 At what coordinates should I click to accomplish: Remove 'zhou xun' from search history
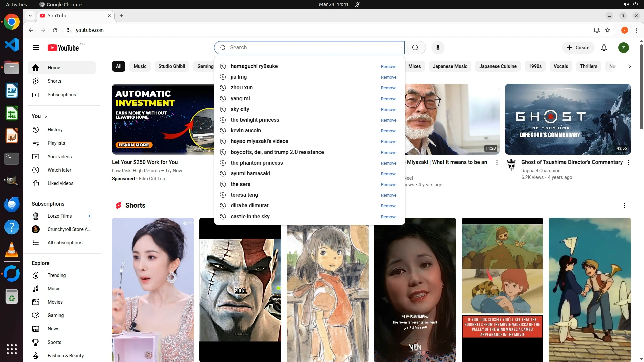[388, 88]
